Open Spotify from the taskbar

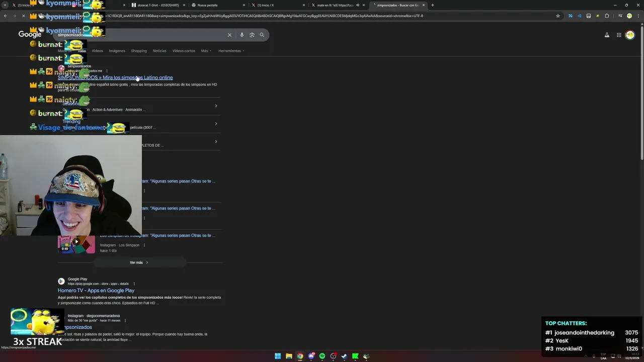322,356
